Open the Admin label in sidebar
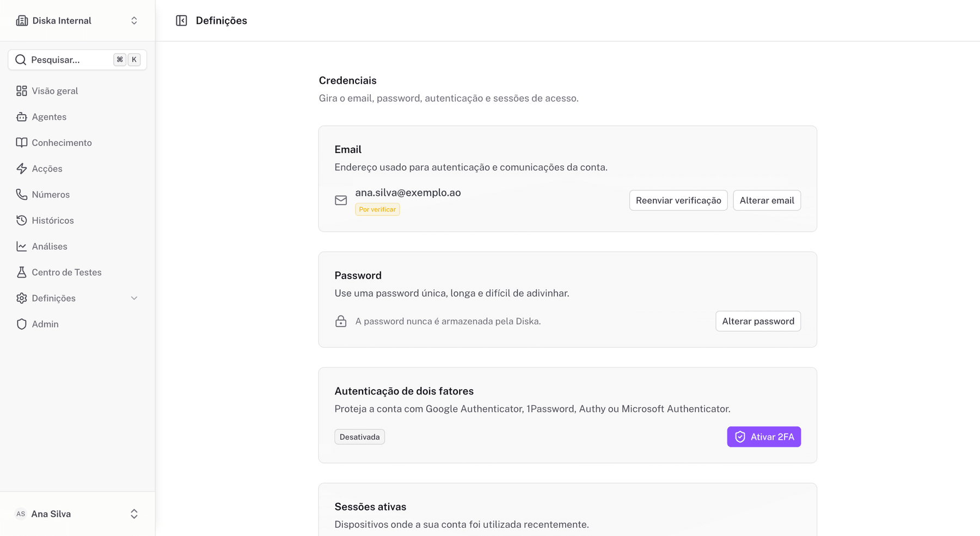 tap(45, 324)
